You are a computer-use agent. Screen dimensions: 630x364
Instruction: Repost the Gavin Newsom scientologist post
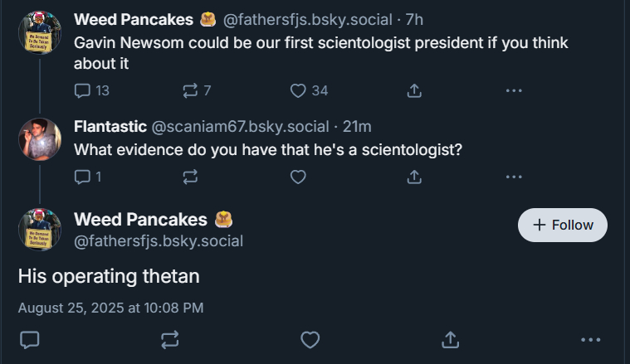click(x=190, y=90)
